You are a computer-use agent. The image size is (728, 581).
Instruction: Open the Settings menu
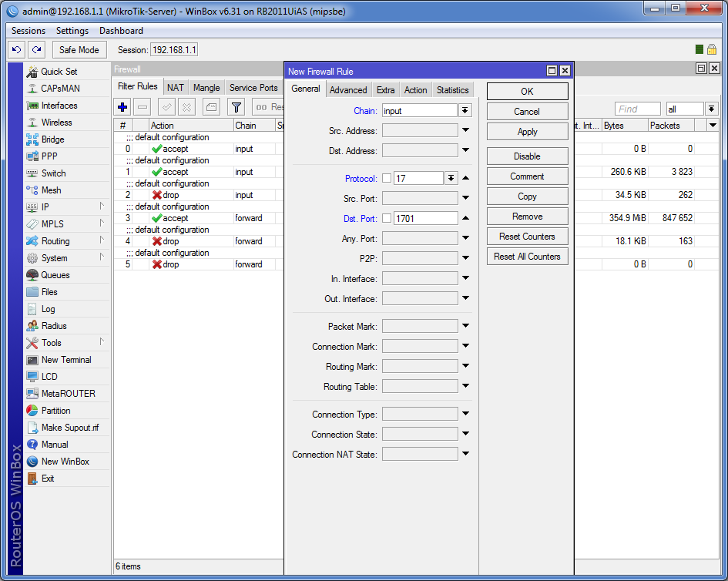coord(72,31)
